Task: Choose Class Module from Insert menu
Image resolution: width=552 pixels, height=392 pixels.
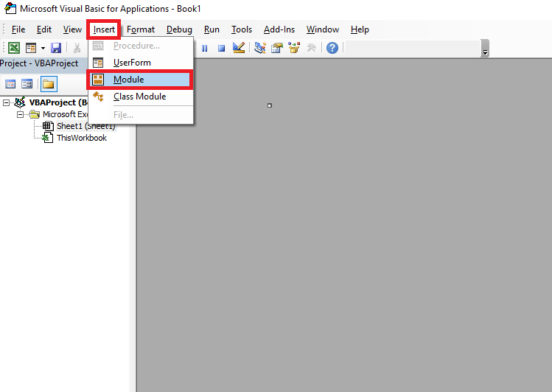Action: click(141, 97)
